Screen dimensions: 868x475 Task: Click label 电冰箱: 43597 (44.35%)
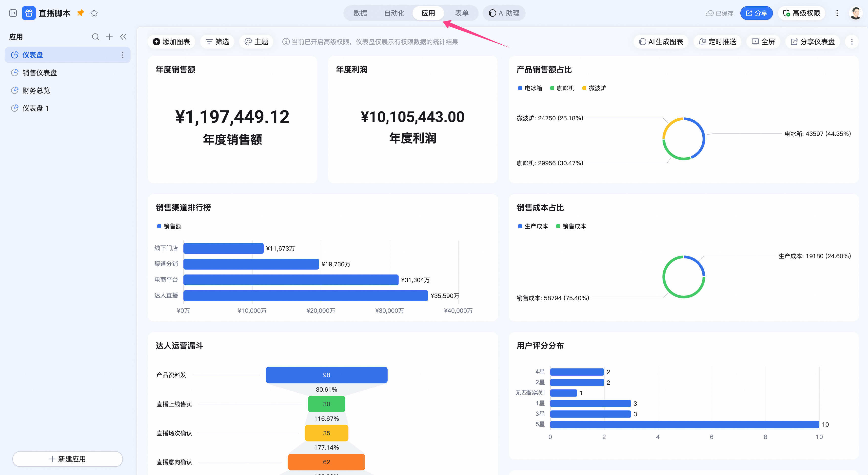[x=818, y=134]
